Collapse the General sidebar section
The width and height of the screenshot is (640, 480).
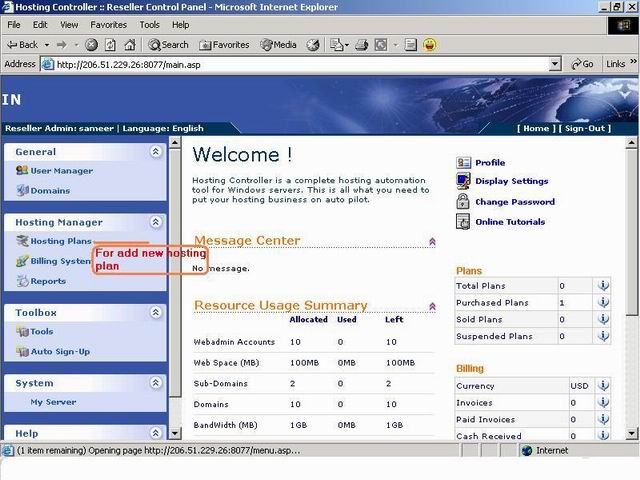tap(156, 152)
